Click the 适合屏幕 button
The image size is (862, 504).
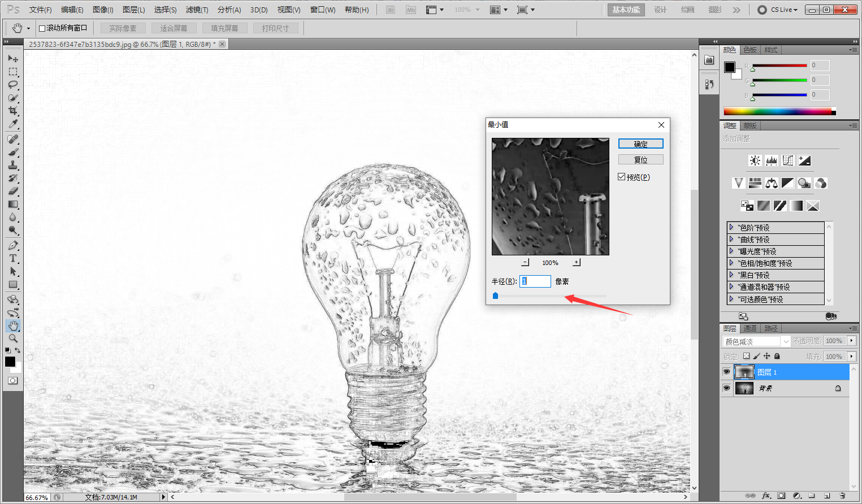(174, 28)
